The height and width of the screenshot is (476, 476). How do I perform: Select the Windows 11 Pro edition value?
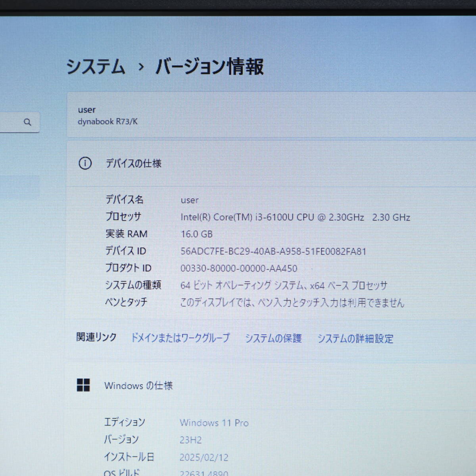coord(214,423)
